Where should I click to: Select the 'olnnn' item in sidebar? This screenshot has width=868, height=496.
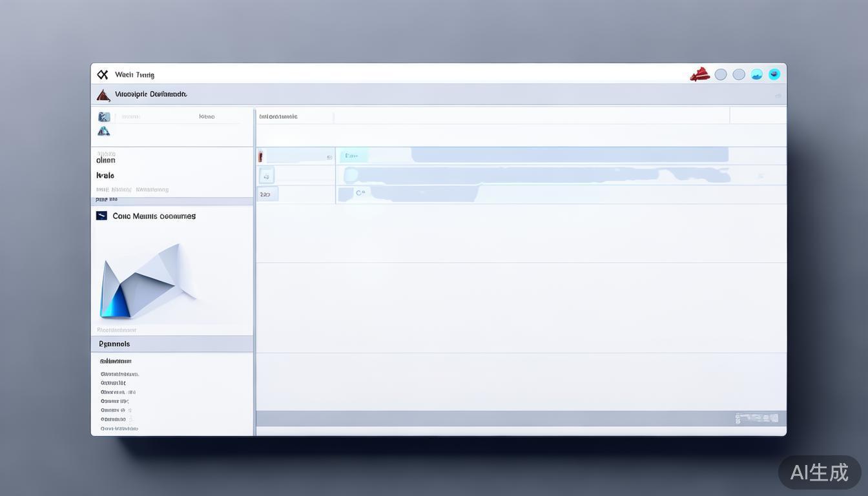tap(106, 160)
